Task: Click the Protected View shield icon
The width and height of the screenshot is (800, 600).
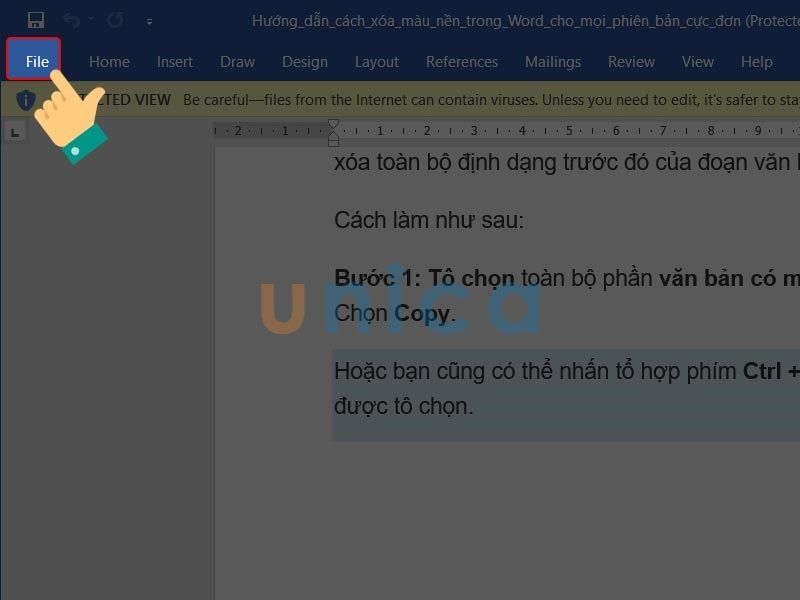Action: point(24,99)
